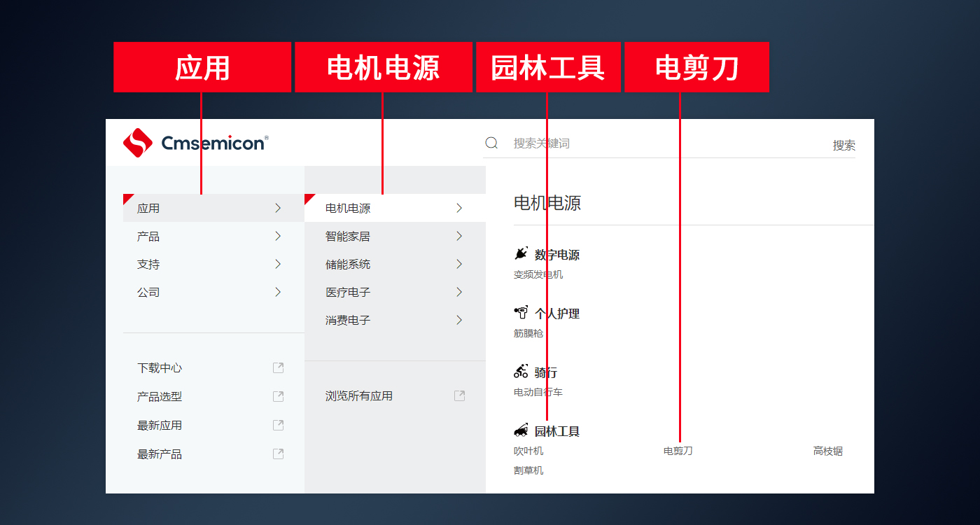Click external link icon beside 浏览所有应用
This screenshot has width=980, height=525.
pos(459,395)
